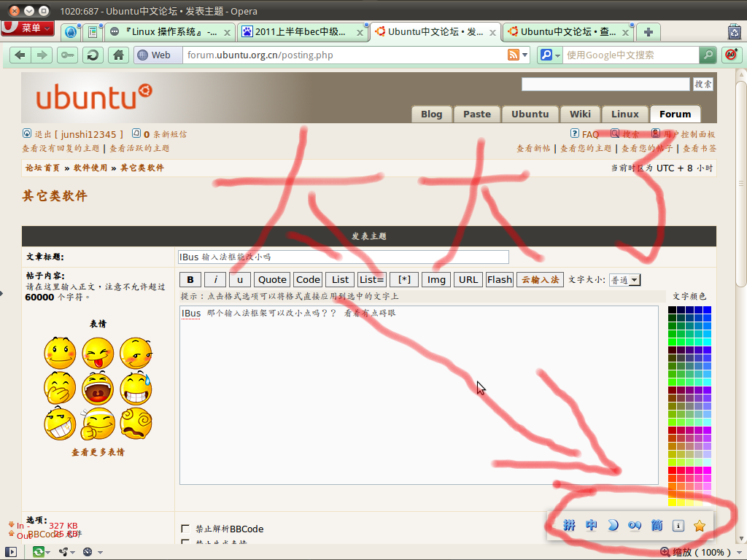This screenshot has width=747, height=560.
Task: Click the IBus info 'i' icon
Action: (678, 526)
